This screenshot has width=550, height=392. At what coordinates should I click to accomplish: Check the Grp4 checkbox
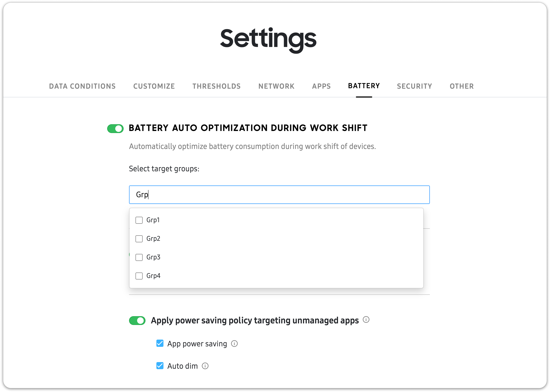[x=139, y=276]
